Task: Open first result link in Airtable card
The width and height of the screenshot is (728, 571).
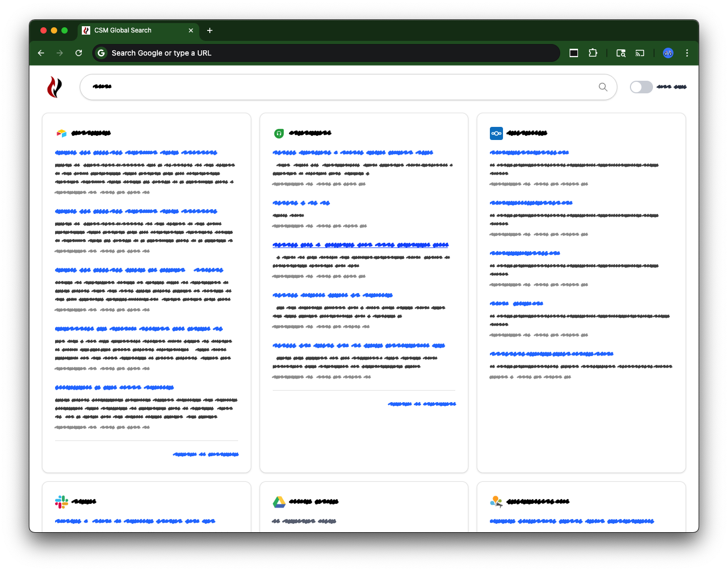Action: [136, 153]
